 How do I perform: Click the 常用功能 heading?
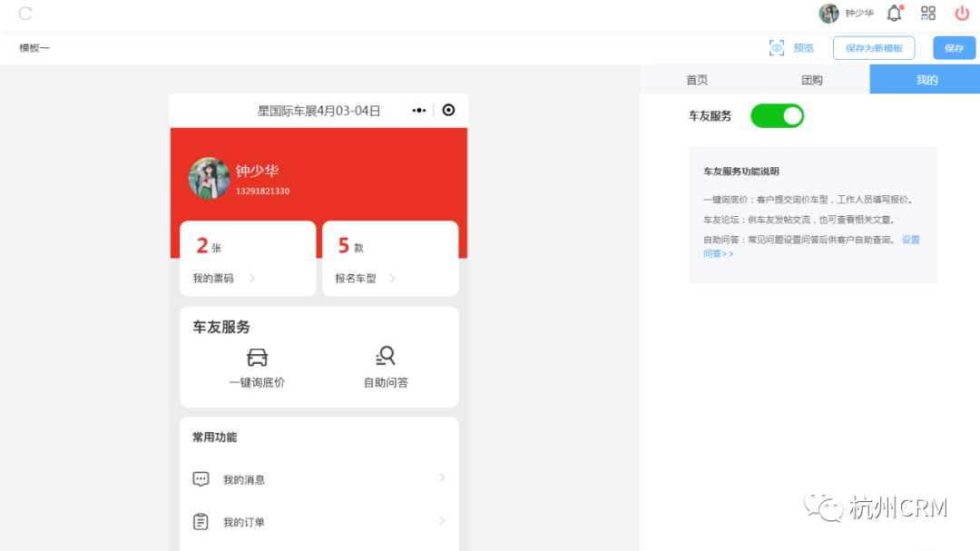(214, 438)
